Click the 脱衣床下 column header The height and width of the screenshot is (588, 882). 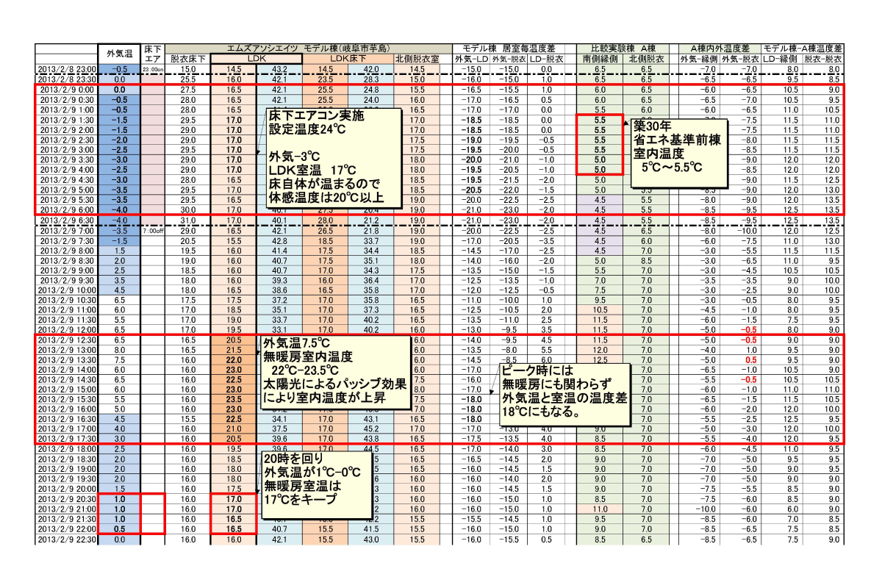tap(189, 59)
